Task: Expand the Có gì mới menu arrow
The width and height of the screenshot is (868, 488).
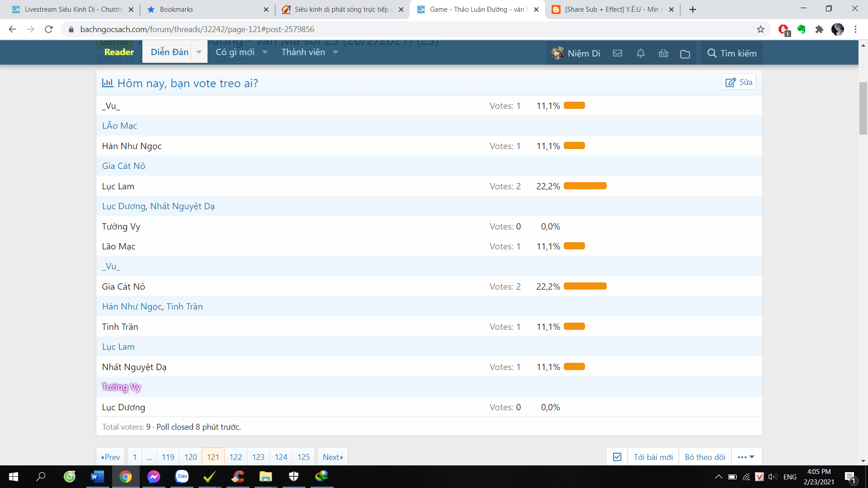Action: [265, 52]
